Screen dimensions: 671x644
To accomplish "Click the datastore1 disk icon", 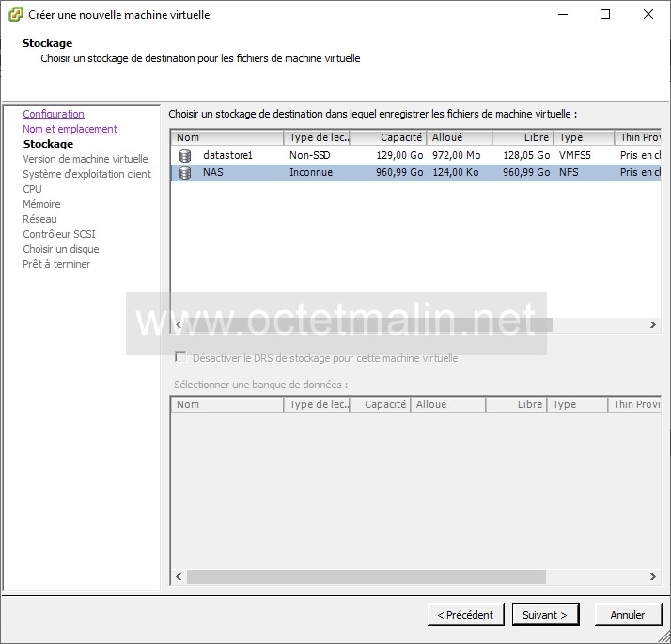I will (185, 155).
